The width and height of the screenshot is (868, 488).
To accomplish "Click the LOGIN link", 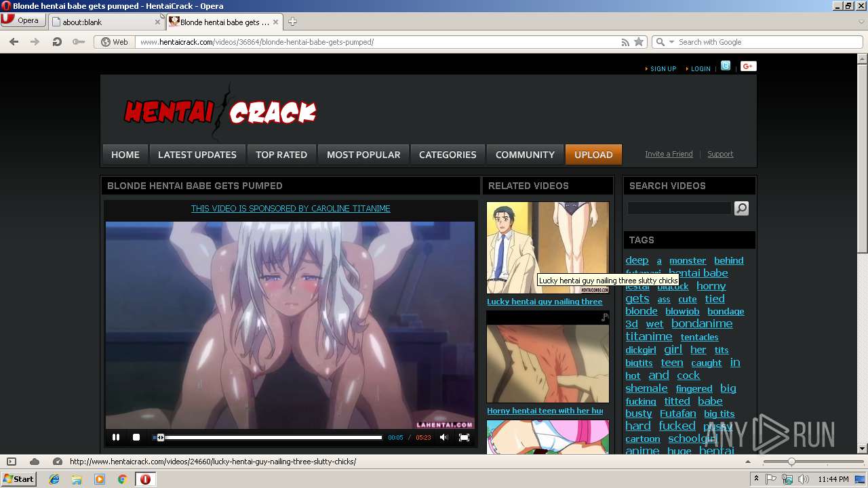I will point(701,68).
